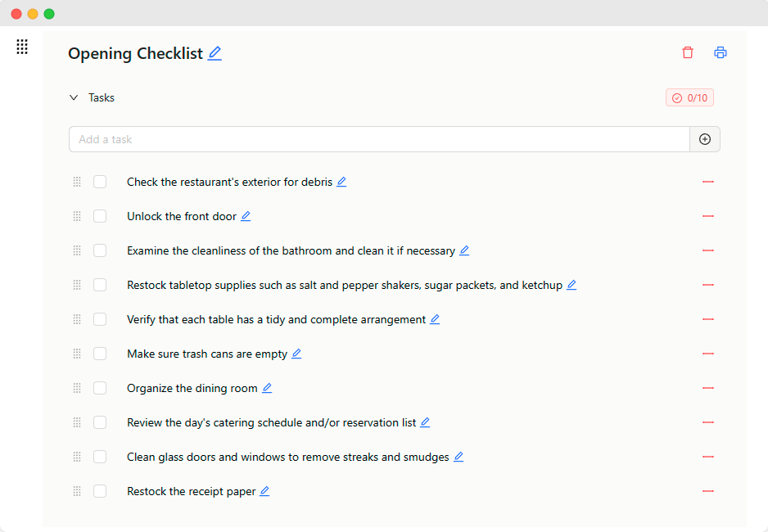768x532 pixels.
Task: Click the circled plus add-task icon
Action: 705,139
